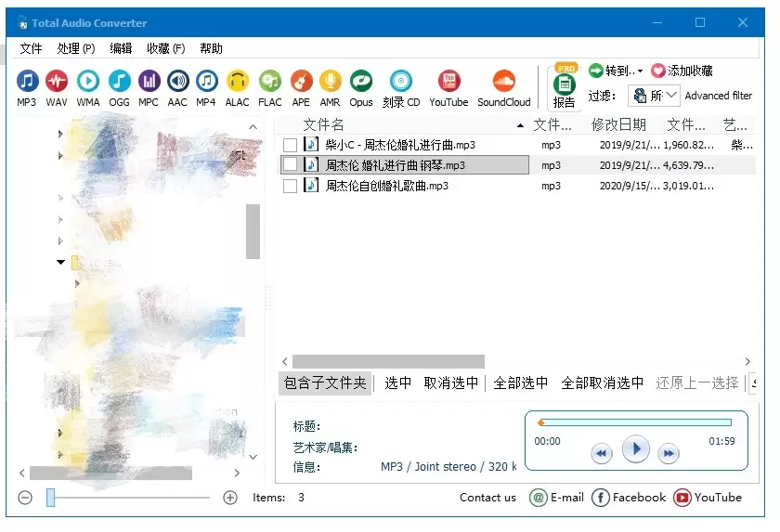Screen dimensions: 780x532
Task: Click the 全部取消选中 button
Action: click(x=602, y=383)
